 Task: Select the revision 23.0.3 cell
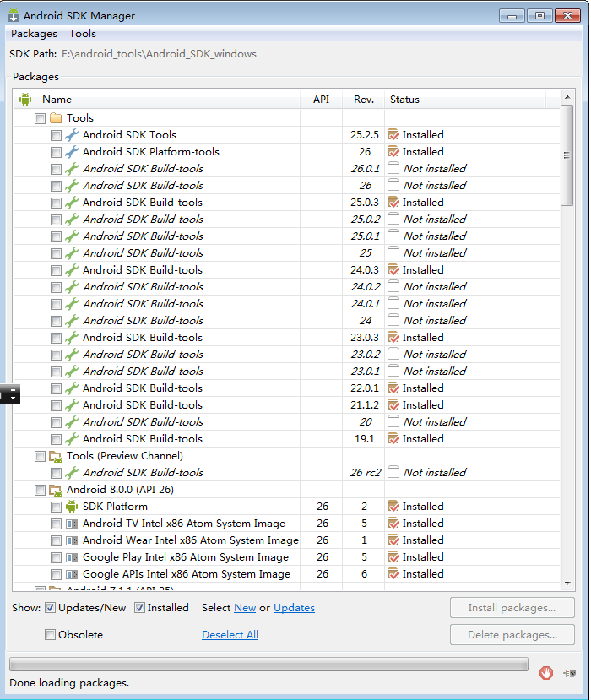pos(364,338)
